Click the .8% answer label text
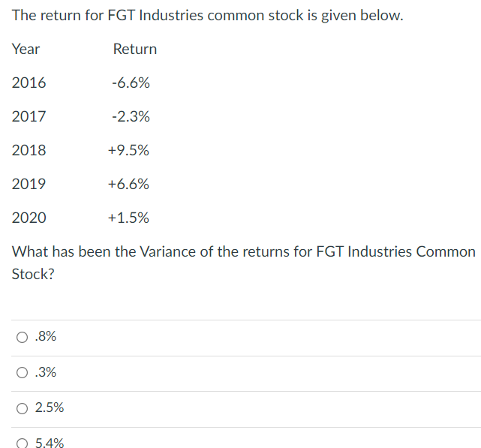The width and height of the screenshot is (481, 448). pos(46,338)
